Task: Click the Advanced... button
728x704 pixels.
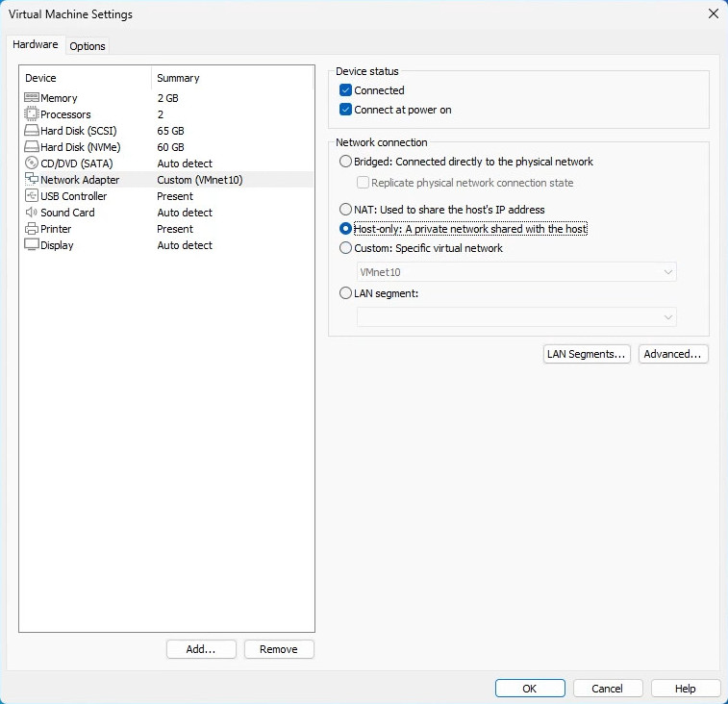Action: point(673,354)
